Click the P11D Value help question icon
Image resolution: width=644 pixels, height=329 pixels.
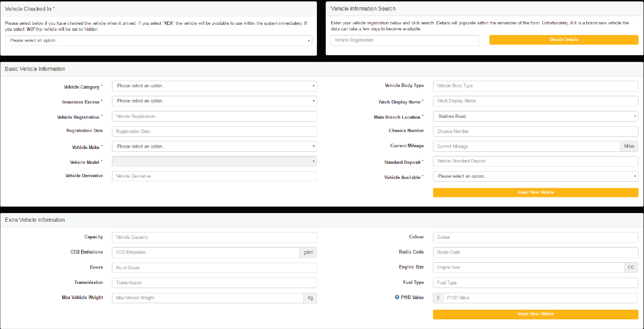coord(397,298)
